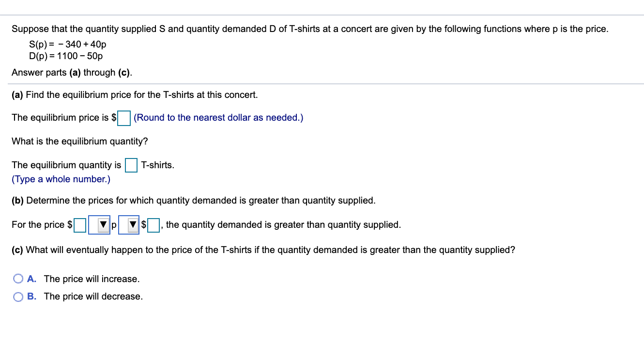The image size is (644, 348).
Task: Click the circle next to option B
Action: pos(18,296)
